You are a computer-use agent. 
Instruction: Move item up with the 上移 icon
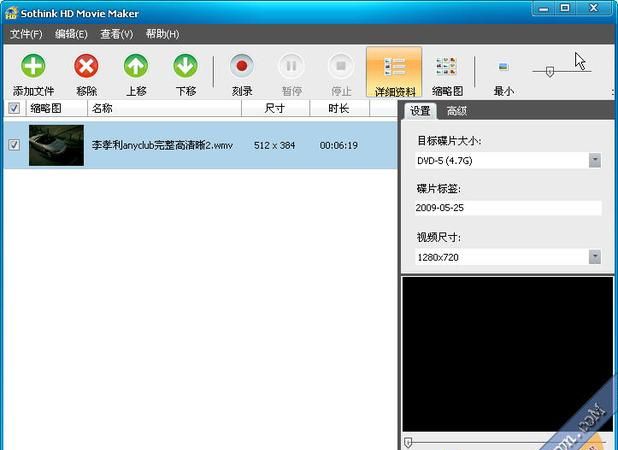136,66
